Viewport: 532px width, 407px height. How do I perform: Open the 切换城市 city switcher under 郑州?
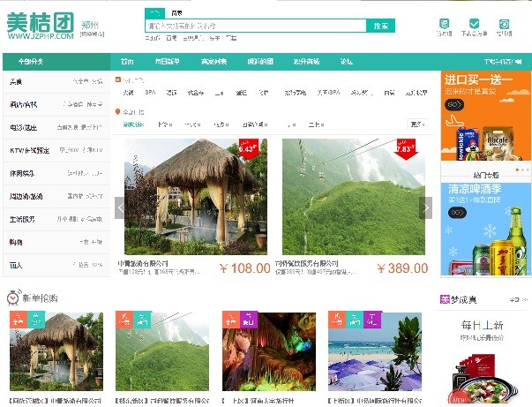(92, 34)
